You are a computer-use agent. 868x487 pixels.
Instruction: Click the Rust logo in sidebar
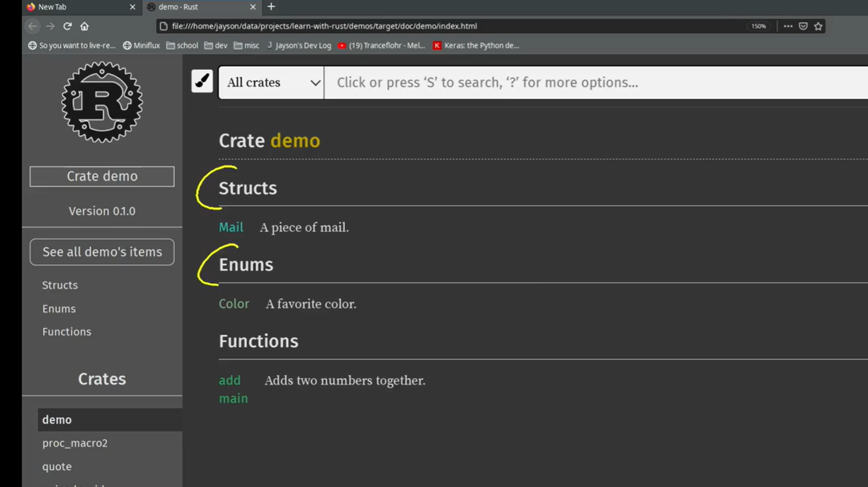pos(102,102)
